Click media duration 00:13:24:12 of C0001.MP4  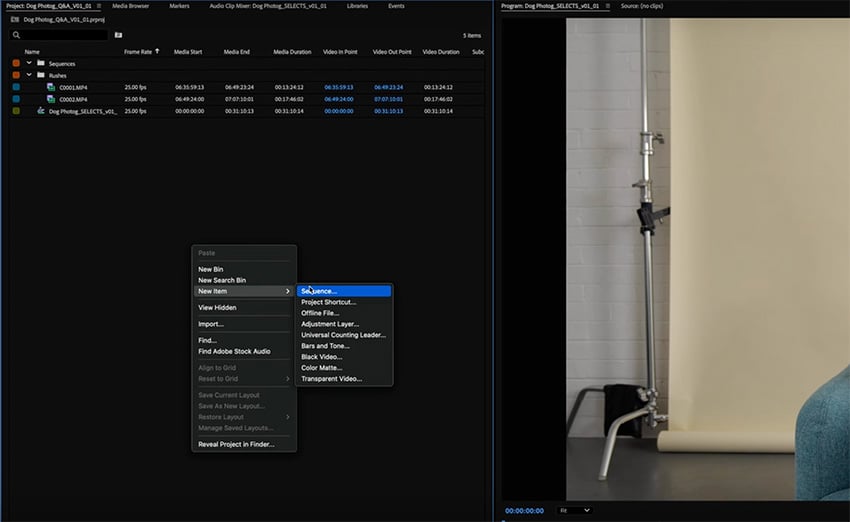289,87
